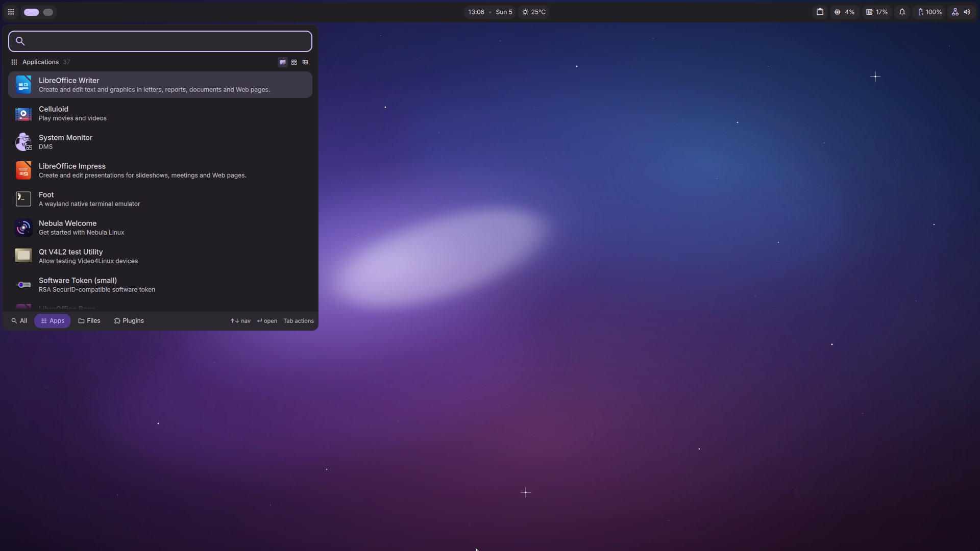This screenshot has width=980, height=551.
Task: Switch to compact tile view mode
Action: click(x=305, y=62)
